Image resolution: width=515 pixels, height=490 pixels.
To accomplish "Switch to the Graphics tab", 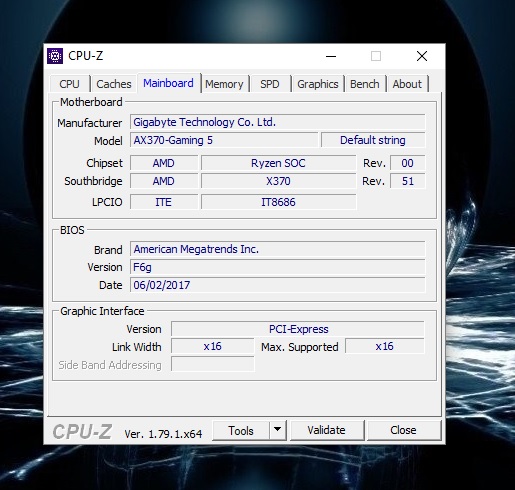I will tap(318, 84).
